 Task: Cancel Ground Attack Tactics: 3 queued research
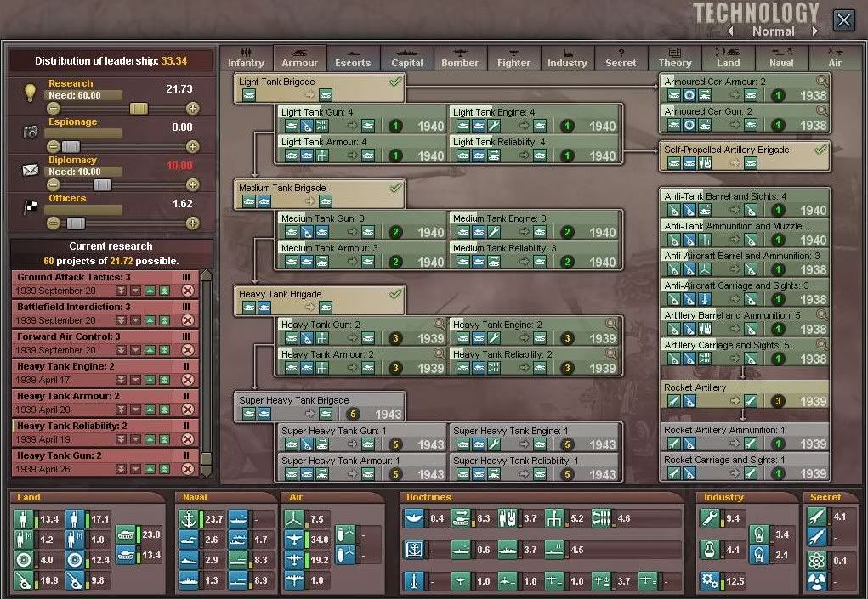click(x=188, y=291)
